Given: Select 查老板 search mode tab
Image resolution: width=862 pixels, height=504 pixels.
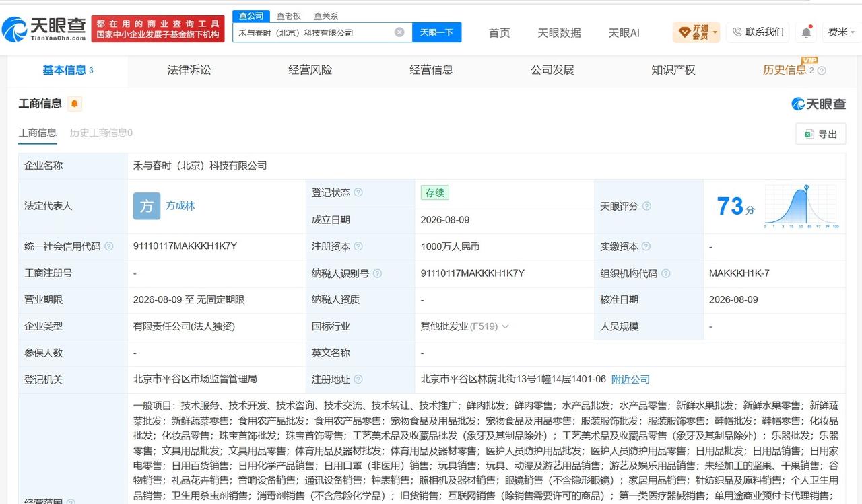Looking at the screenshot, I should (x=288, y=15).
